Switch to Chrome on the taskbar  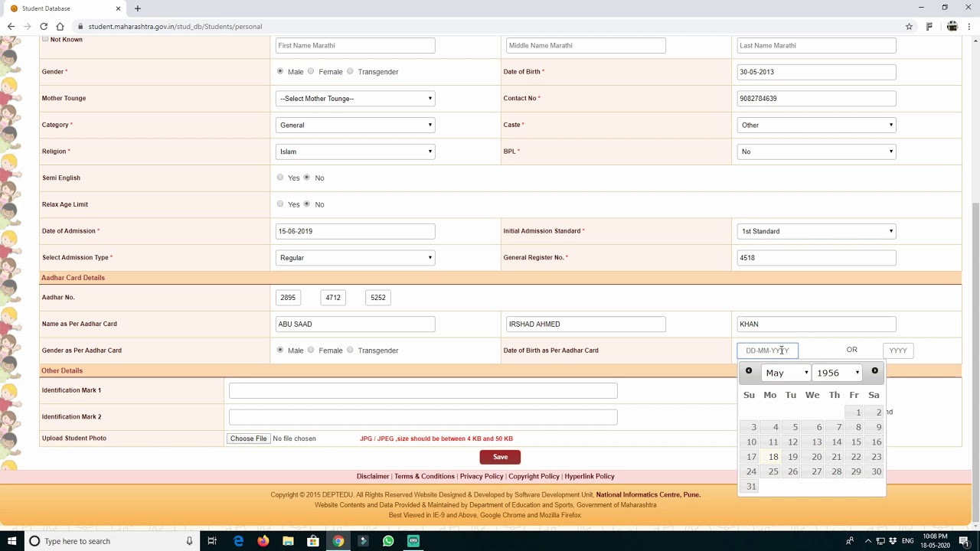(x=338, y=541)
